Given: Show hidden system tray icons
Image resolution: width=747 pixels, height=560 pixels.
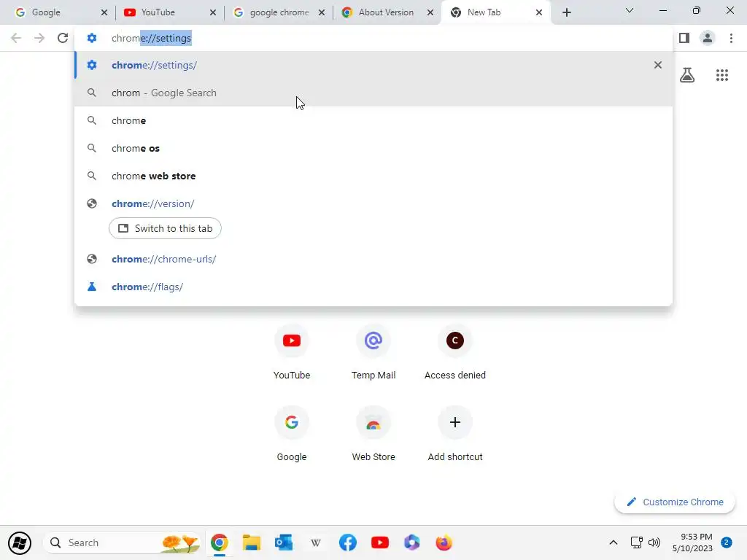Looking at the screenshot, I should click(x=613, y=542).
